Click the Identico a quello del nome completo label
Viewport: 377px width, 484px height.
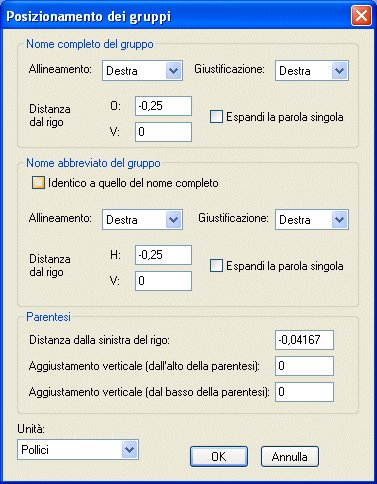(133, 183)
